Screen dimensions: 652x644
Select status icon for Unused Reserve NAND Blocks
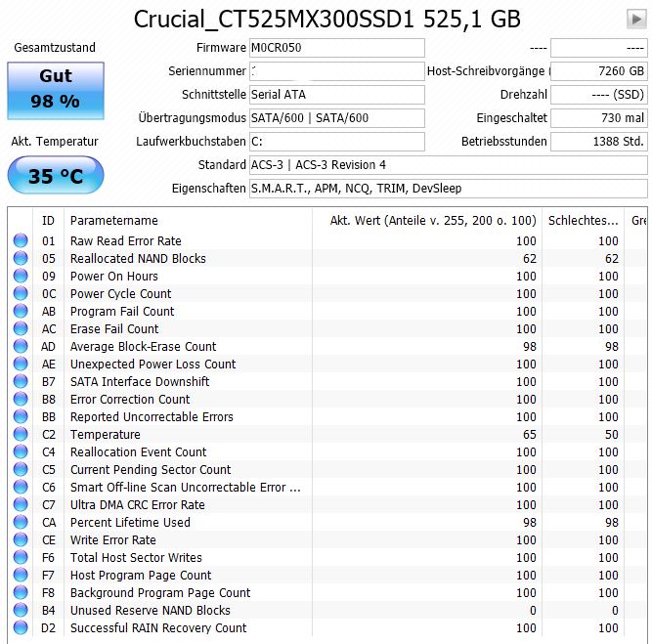[x=21, y=610]
